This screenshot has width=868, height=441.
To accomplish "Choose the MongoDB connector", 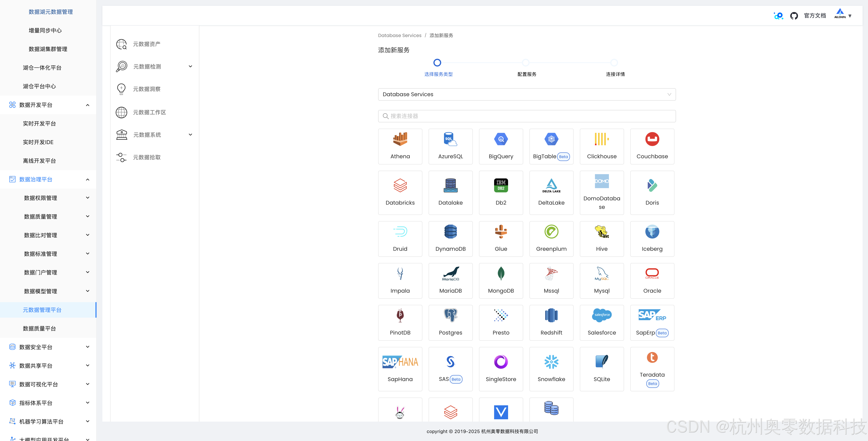I will 501,281.
